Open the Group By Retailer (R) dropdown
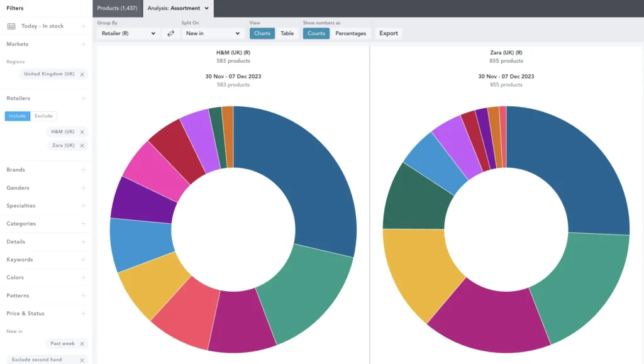Image resolution: width=644 pixels, height=364 pixels. 128,33
